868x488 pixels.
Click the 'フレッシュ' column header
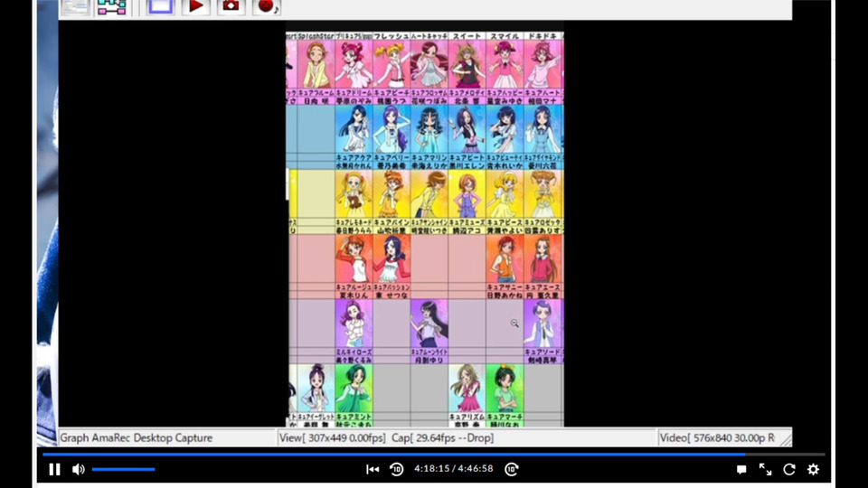(x=392, y=36)
